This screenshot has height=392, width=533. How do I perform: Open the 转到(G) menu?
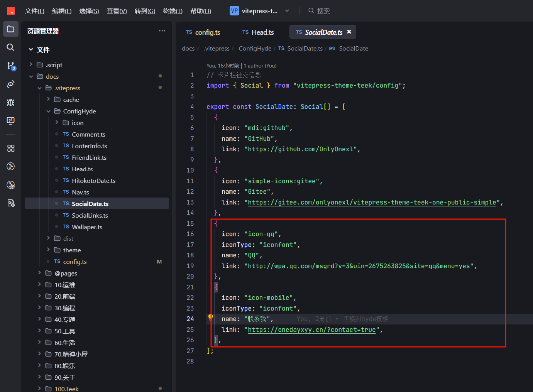[x=145, y=11]
